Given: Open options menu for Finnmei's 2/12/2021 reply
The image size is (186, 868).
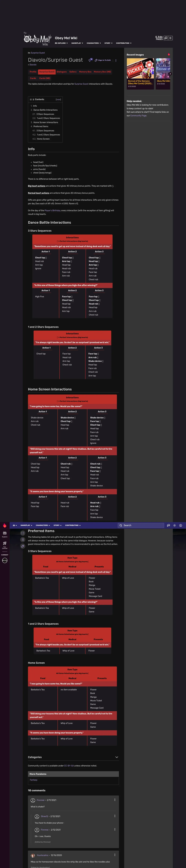Looking at the screenshot, I should [x=115, y=829].
